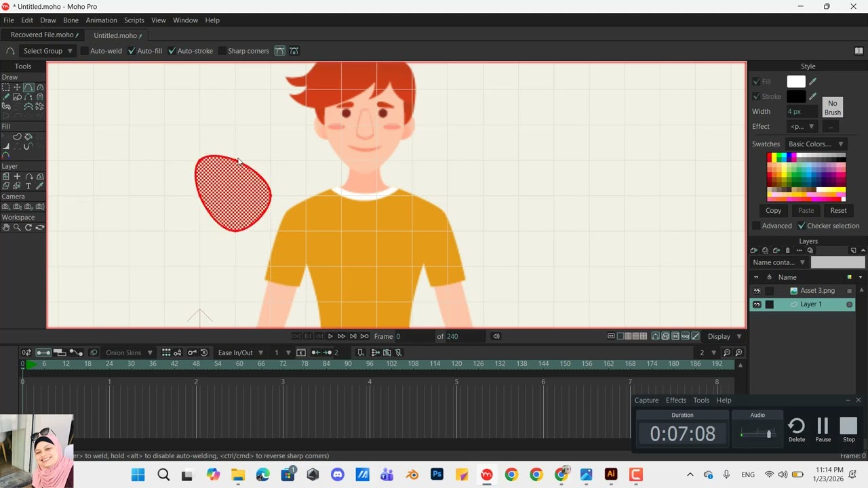868x488 pixels.
Task: Uncheck the Auto-stroke option
Action: [172, 51]
